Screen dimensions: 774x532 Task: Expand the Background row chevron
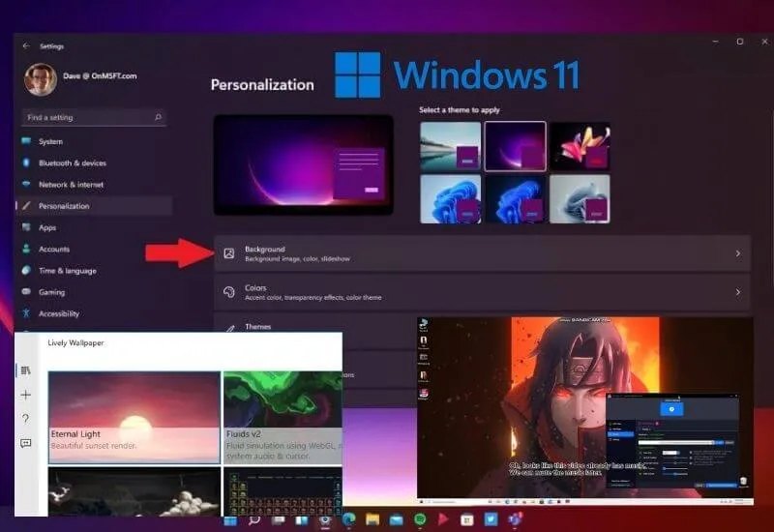pyautogui.click(x=738, y=253)
